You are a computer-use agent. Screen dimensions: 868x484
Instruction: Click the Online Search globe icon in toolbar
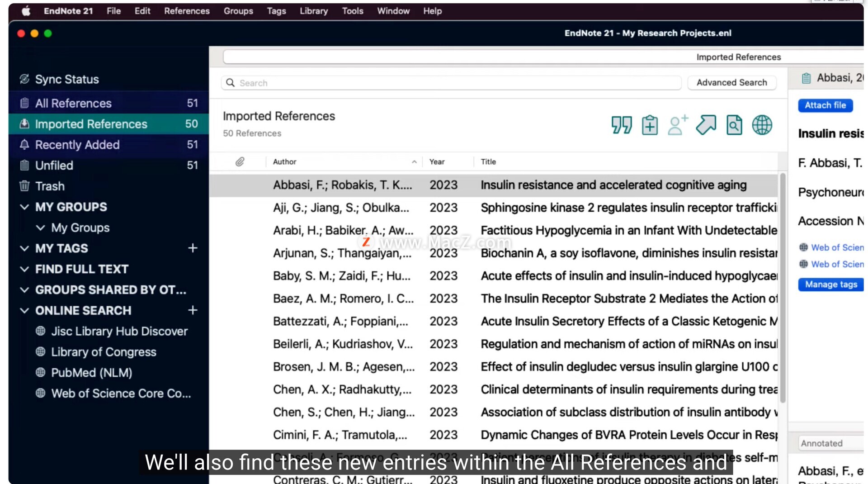click(x=762, y=125)
